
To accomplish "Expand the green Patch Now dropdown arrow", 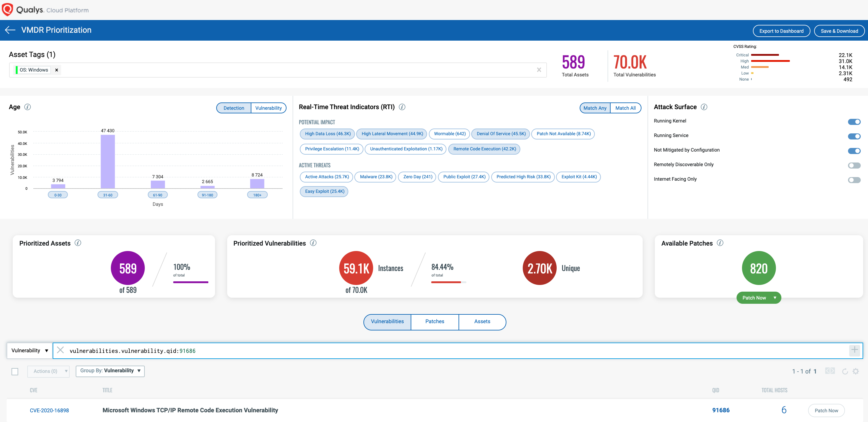I will click(x=775, y=297).
